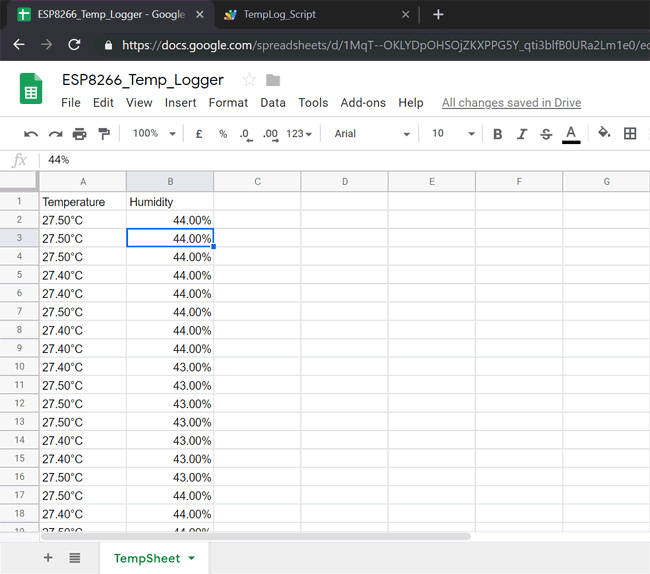
Task: Open the borders tool
Action: click(630, 133)
